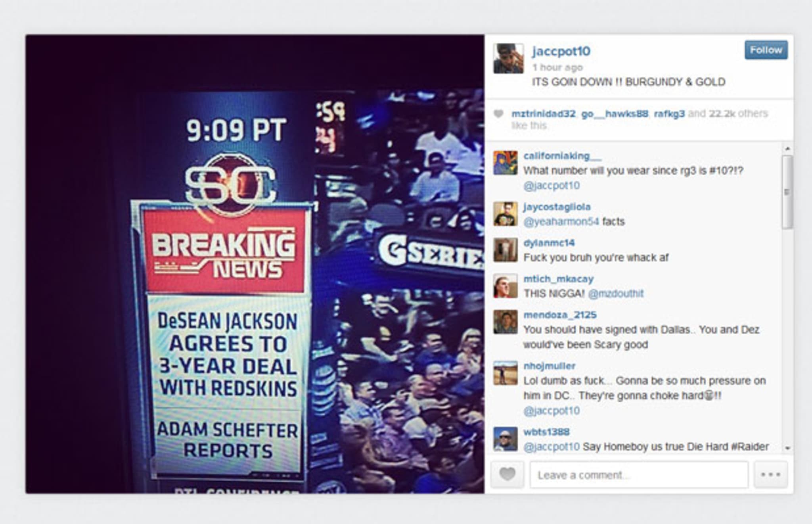This screenshot has height=524, width=812.
Task: Open dylanmc14's avatar thumbnail
Action: pyautogui.click(x=505, y=250)
